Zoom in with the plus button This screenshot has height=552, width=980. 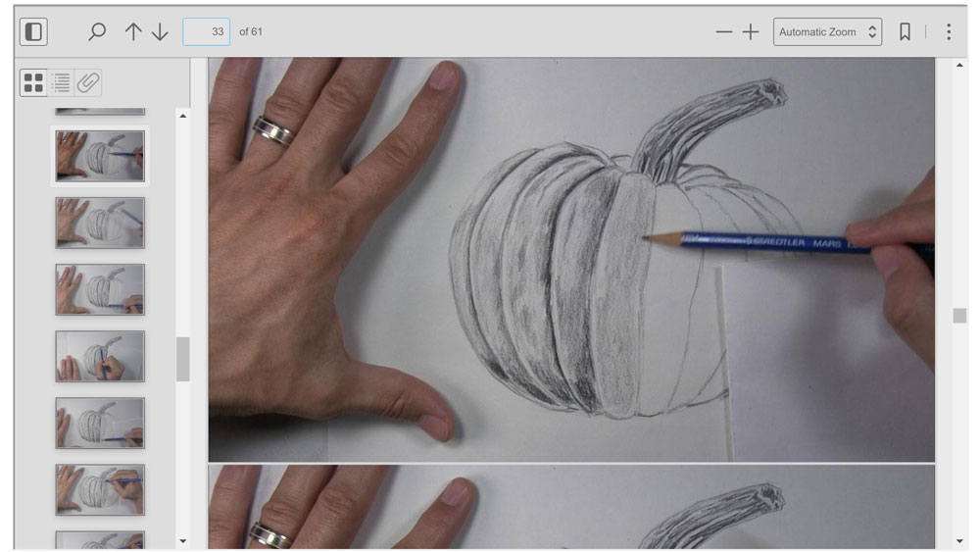pos(751,32)
